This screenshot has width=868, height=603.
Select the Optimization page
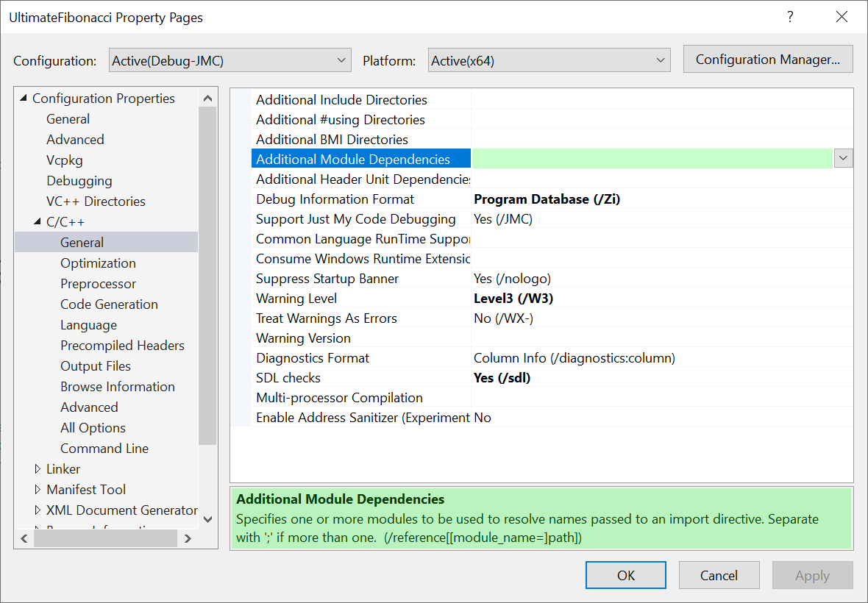point(98,263)
